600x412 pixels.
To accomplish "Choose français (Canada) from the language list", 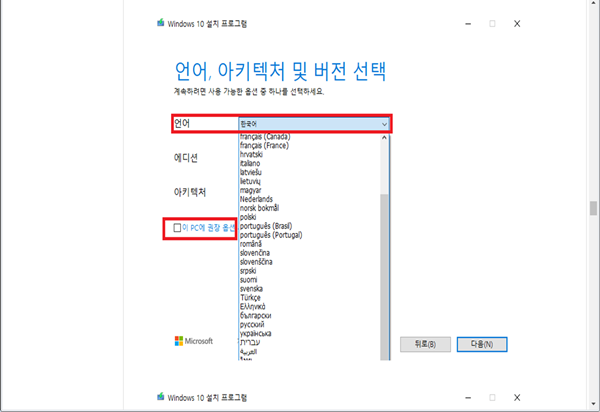I will click(x=265, y=137).
